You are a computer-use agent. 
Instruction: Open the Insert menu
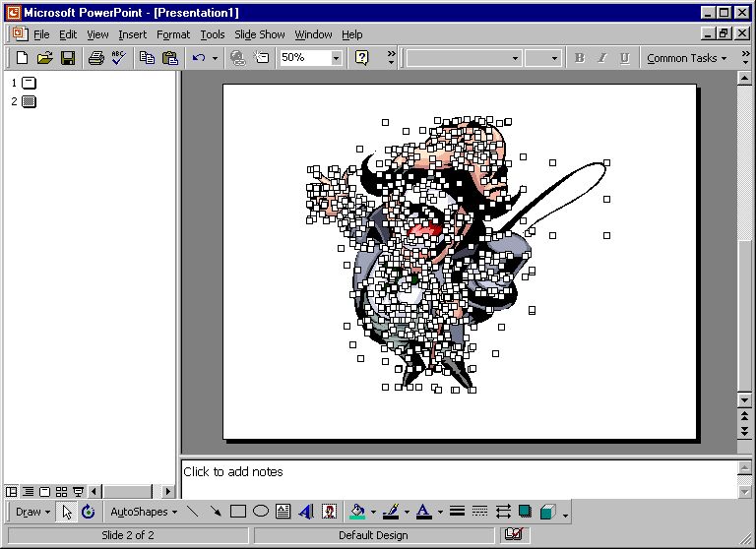(x=132, y=34)
